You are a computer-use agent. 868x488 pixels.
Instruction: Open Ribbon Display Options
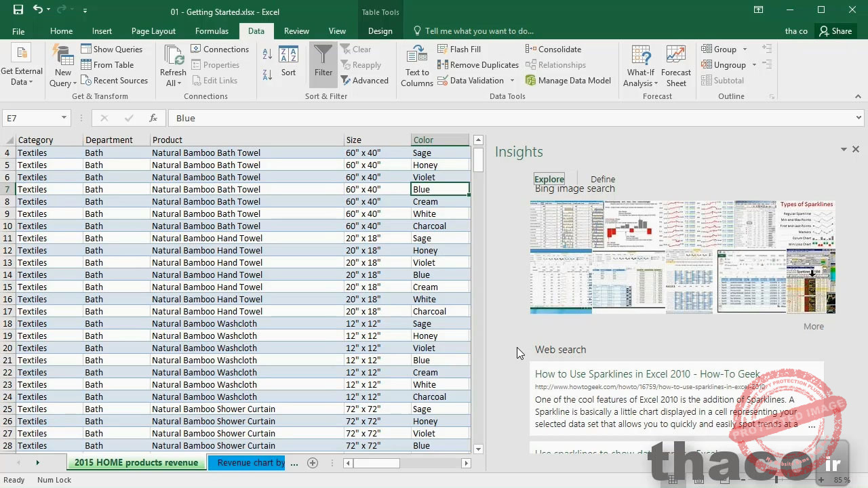[x=758, y=10]
